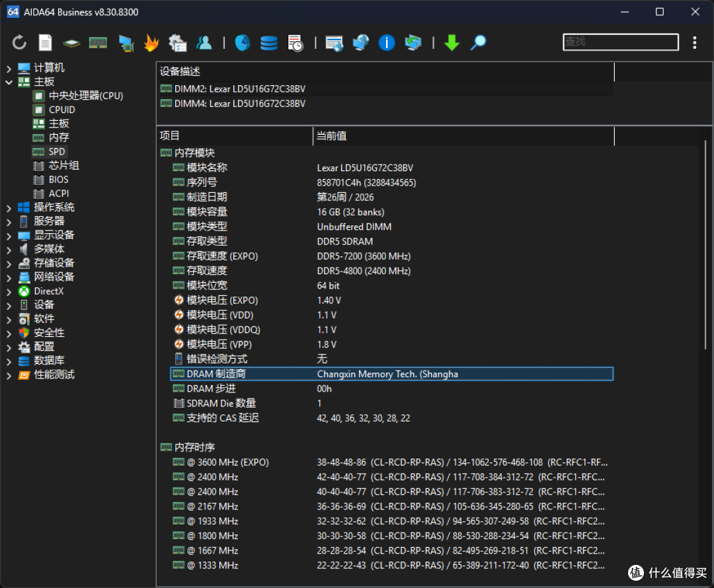
Task: Expand the 显示设备 tree node
Action: point(9,236)
